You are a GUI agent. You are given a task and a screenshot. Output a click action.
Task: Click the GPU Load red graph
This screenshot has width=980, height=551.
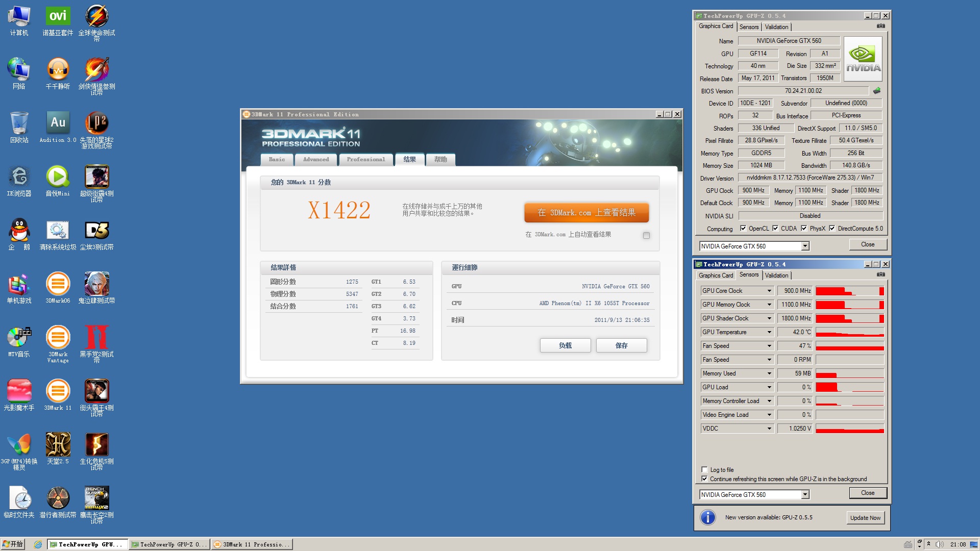click(849, 387)
